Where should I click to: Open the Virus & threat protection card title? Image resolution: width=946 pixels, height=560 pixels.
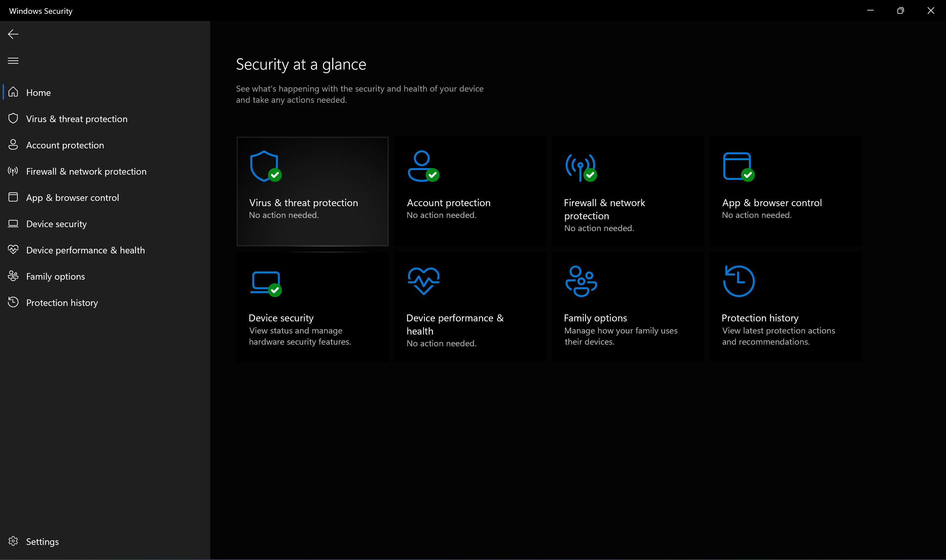[x=304, y=203]
